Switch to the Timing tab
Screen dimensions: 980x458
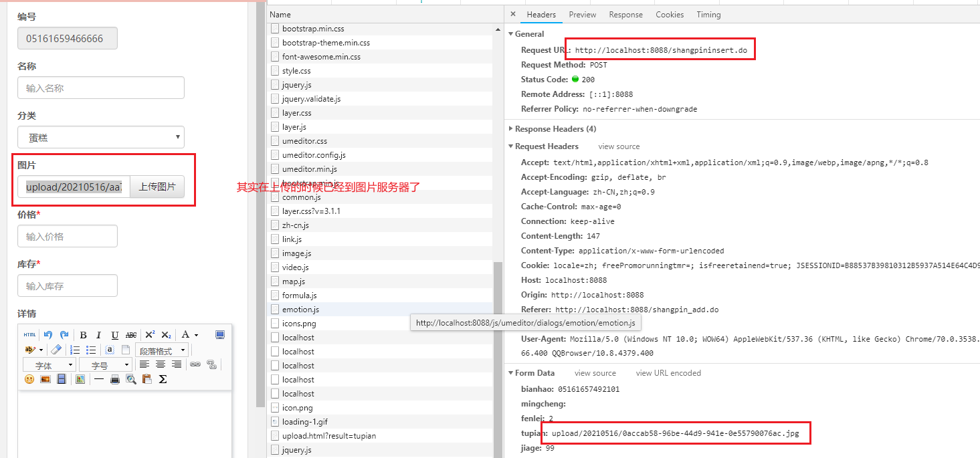pyautogui.click(x=708, y=15)
